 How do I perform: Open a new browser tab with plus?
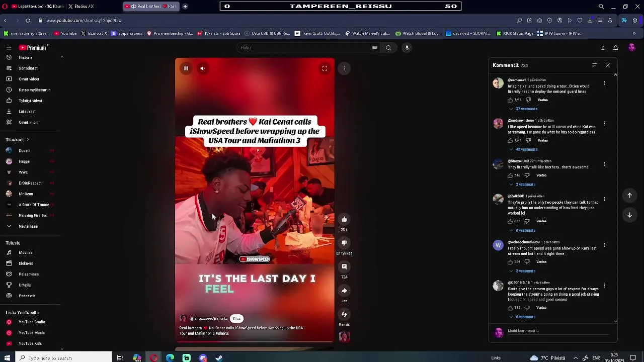(185, 7)
